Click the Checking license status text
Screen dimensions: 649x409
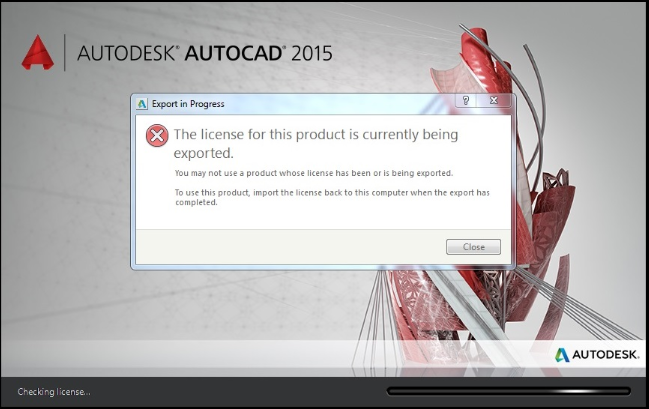coord(54,392)
